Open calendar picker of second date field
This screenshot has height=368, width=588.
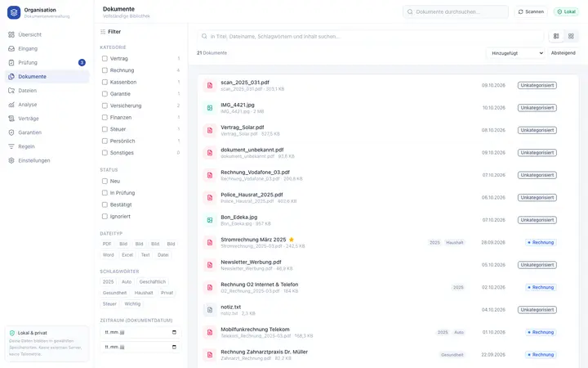coord(174,347)
